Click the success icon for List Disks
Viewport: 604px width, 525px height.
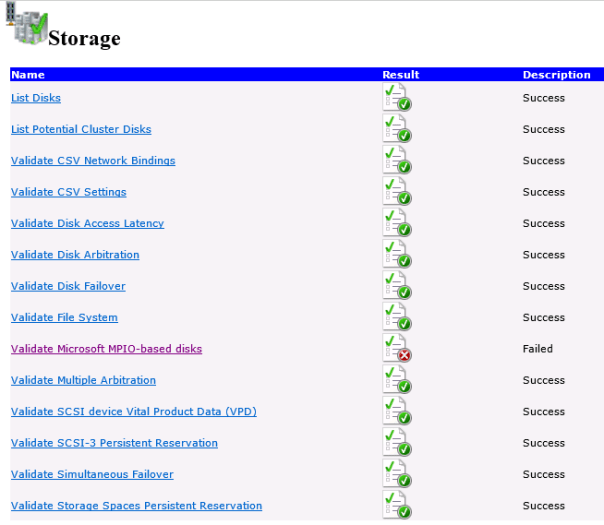396,98
